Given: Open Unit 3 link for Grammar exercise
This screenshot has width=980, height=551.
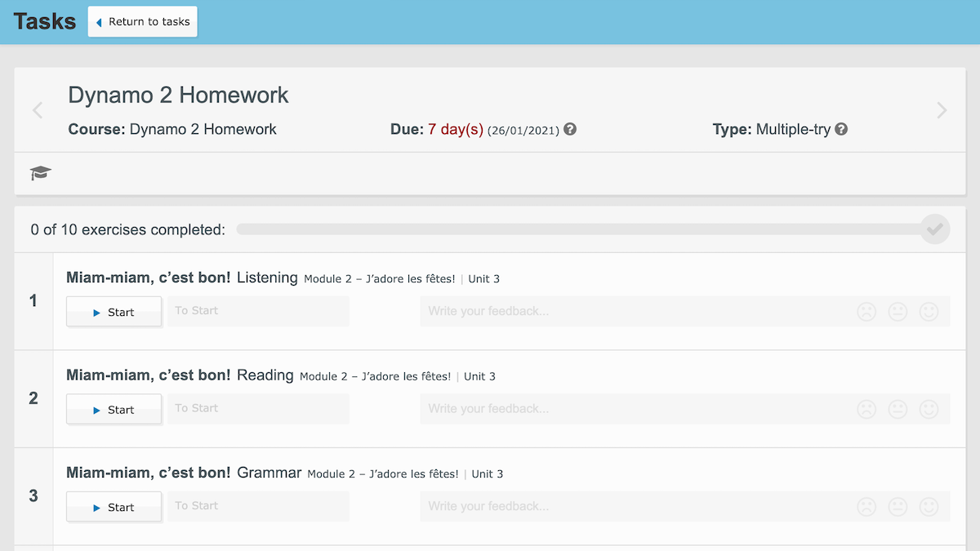Looking at the screenshot, I should [x=487, y=473].
